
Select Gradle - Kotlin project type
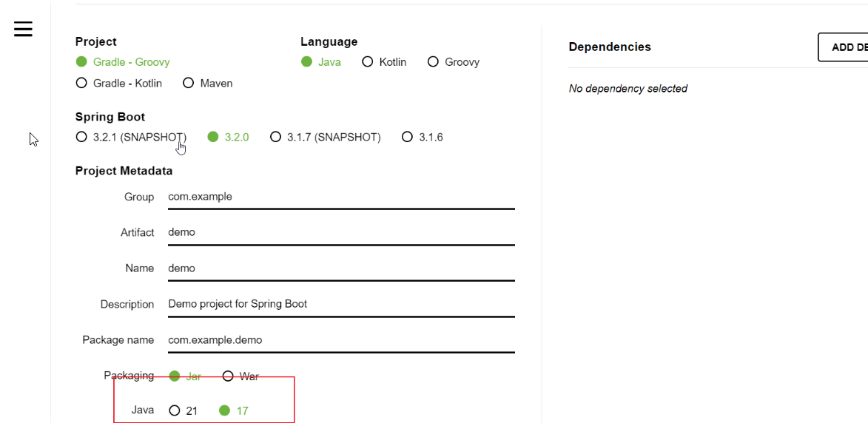(x=119, y=84)
